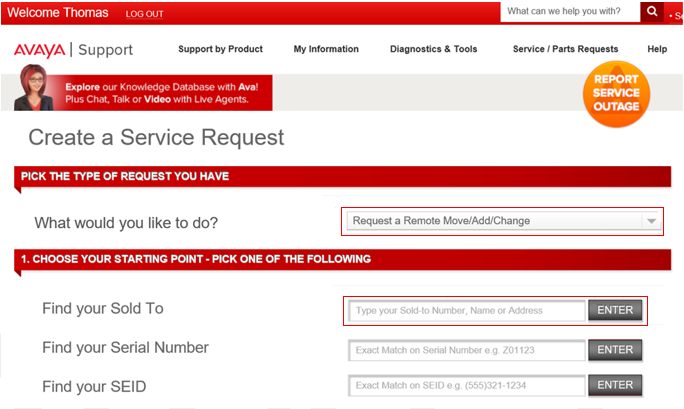Viewport: 684px width, 409px height.
Task: Click ENTER next to Serial Number field
Action: pyautogui.click(x=615, y=350)
